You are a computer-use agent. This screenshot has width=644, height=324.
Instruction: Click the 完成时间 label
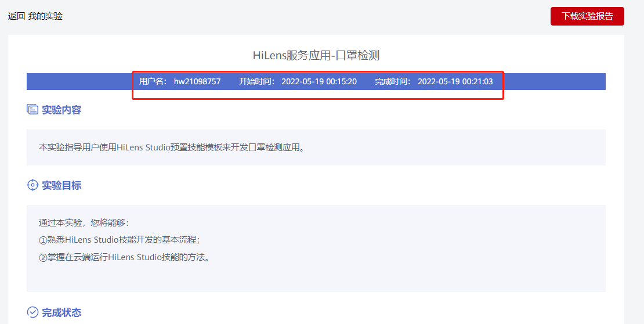pos(393,81)
